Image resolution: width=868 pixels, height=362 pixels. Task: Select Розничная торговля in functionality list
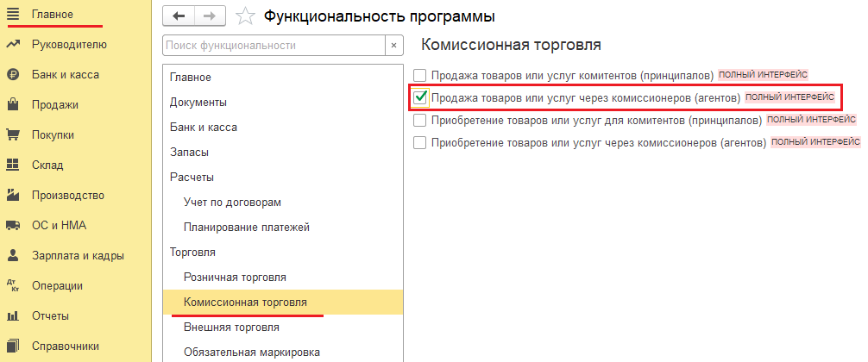[x=235, y=278]
